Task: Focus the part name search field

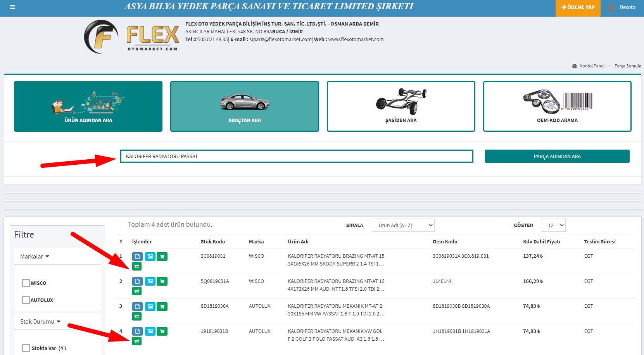Action: click(296, 156)
